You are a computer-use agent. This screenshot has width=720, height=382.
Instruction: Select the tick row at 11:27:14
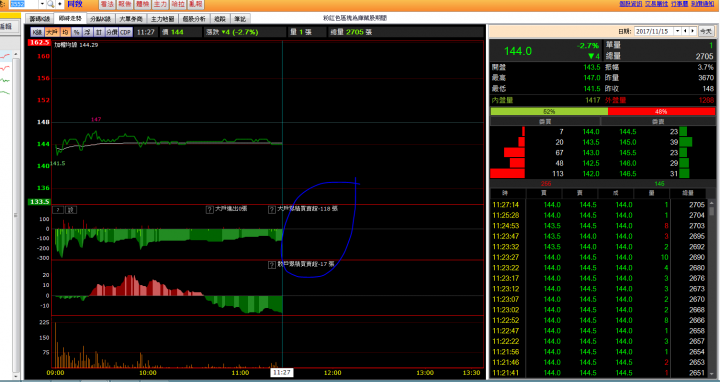tap(599, 205)
